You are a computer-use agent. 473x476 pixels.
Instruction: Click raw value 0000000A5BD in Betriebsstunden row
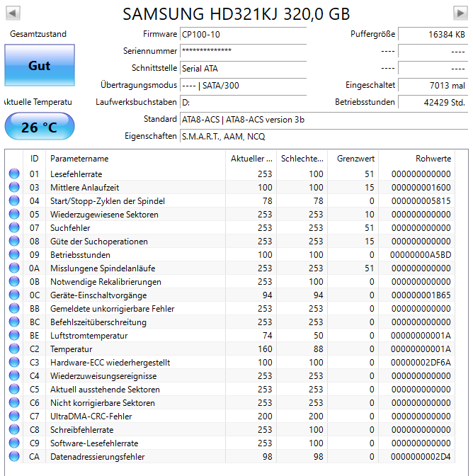(421, 254)
